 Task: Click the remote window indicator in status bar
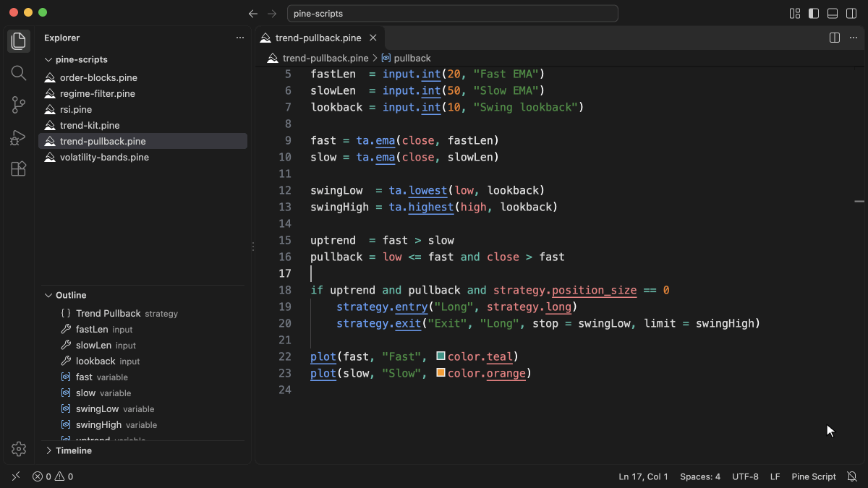16,476
